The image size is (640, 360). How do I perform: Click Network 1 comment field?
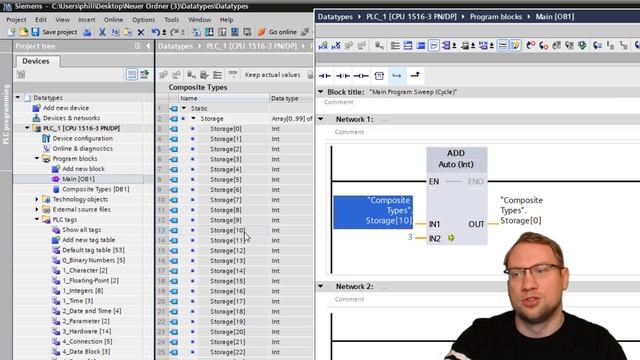pyautogui.click(x=349, y=132)
